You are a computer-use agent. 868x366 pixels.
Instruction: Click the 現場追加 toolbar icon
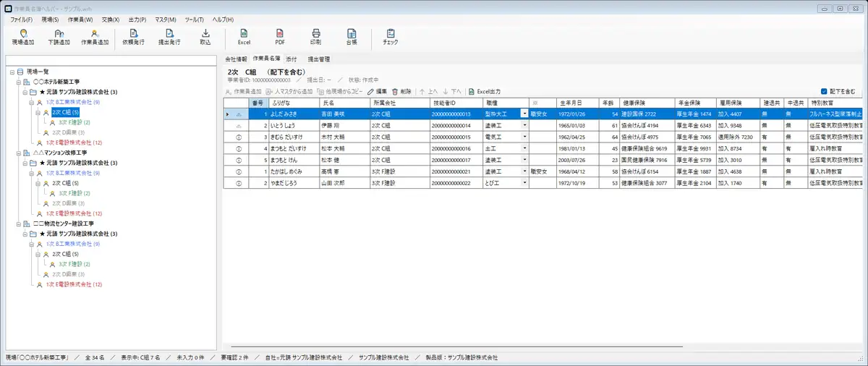point(23,33)
